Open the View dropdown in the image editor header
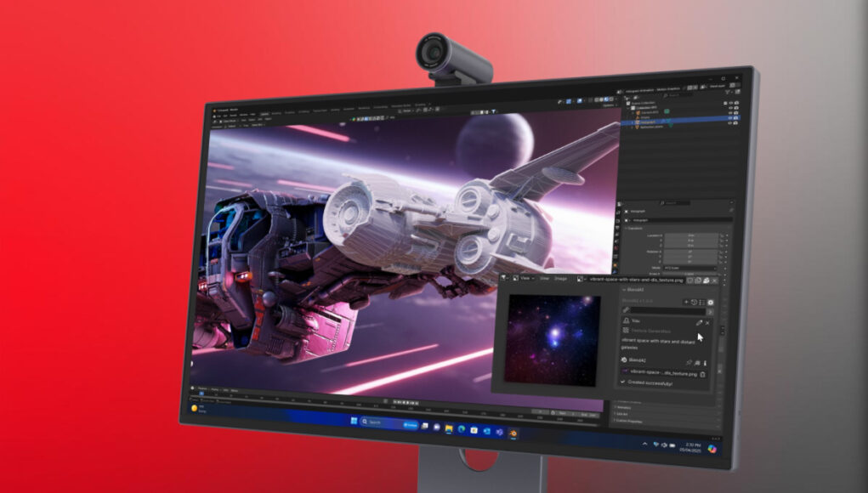Viewport: 868px width, 493px height. [x=526, y=278]
